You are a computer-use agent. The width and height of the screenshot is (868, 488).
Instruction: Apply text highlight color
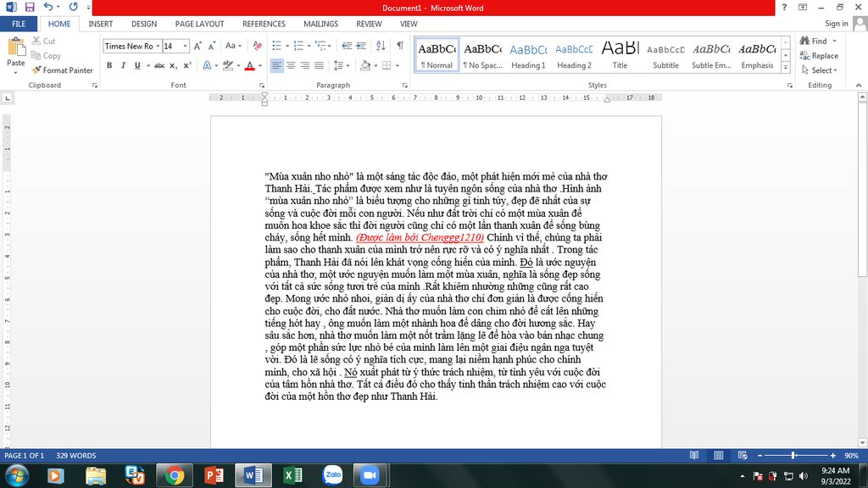tap(227, 65)
